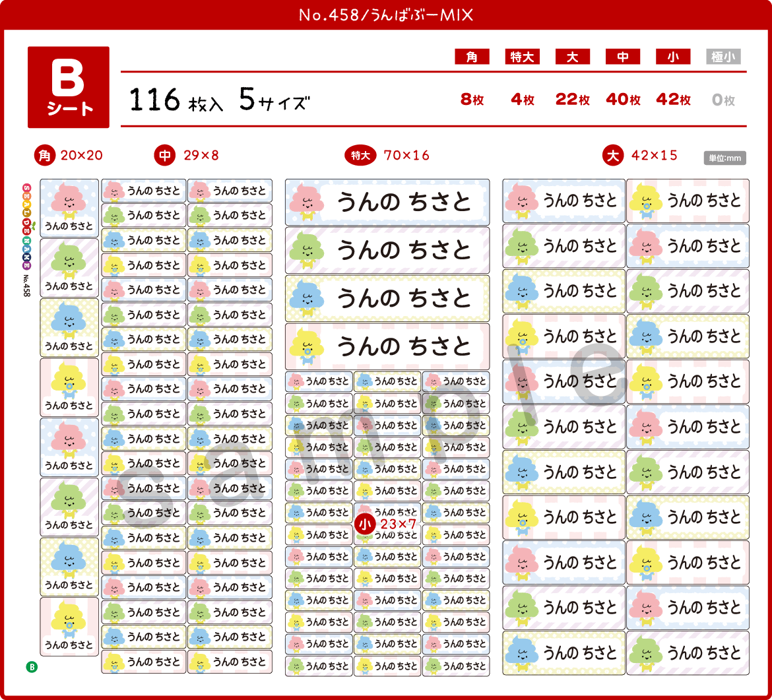Click the 22枚 count text

coord(573,100)
